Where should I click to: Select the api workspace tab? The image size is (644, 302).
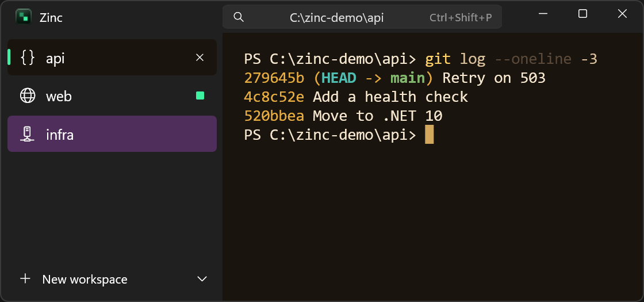pyautogui.click(x=112, y=58)
